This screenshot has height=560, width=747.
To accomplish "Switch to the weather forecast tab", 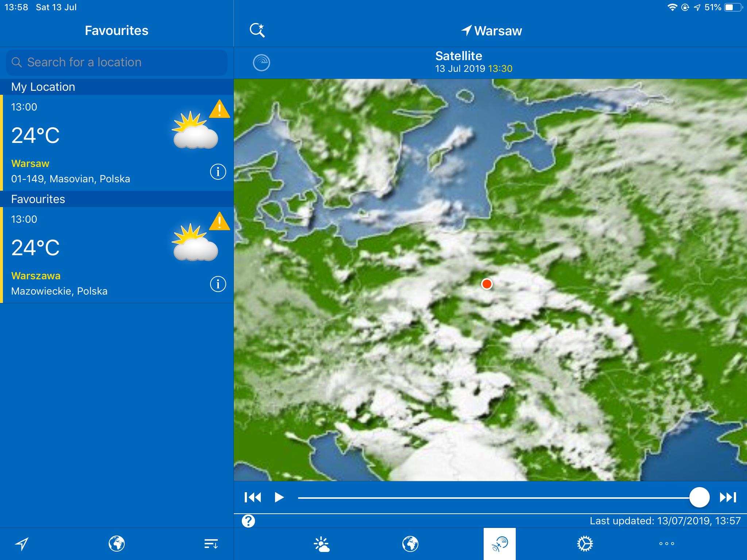I will [322, 544].
